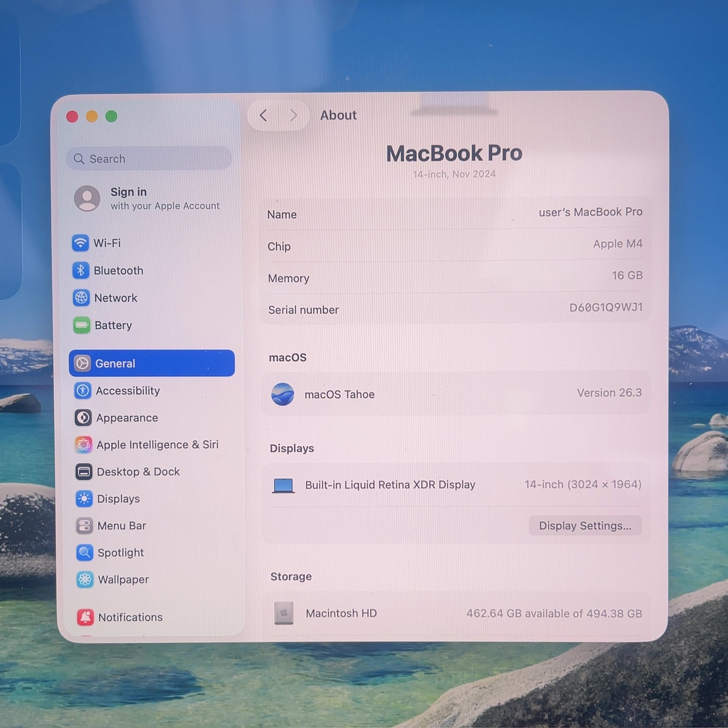Click "462.64 GB available of 494.38 GB"
This screenshot has height=728, width=728.
pos(554,613)
